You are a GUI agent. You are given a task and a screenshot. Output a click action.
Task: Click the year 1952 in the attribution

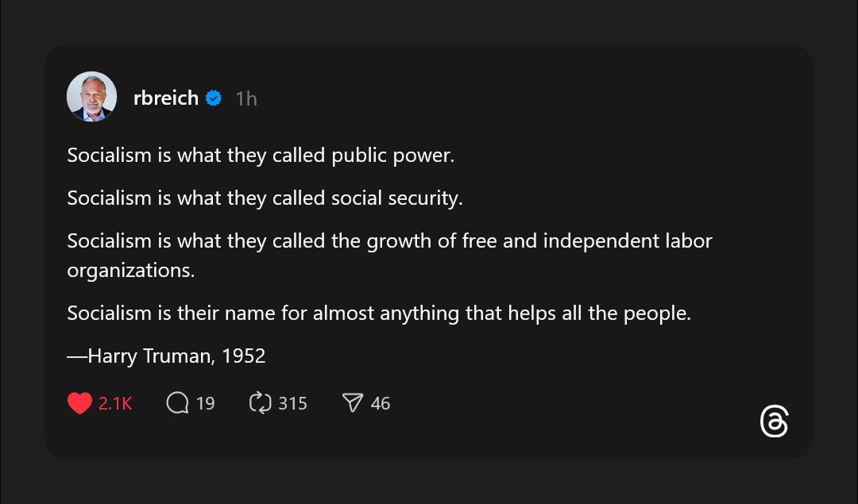pos(243,356)
